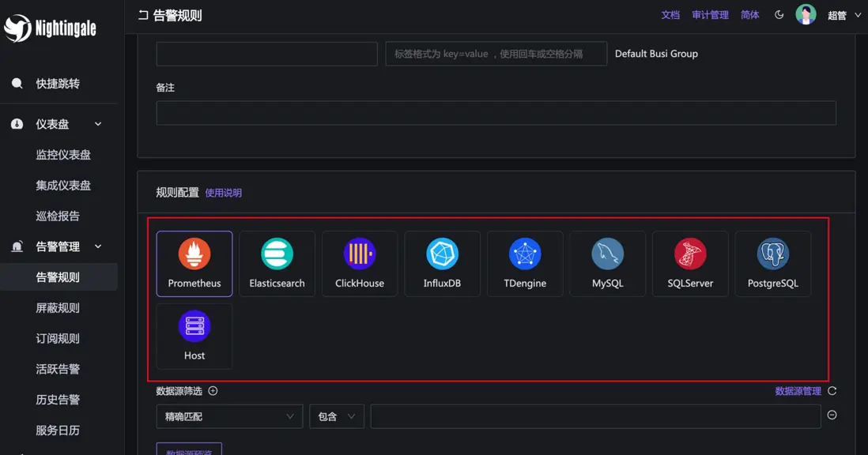Switch language via 简体
This screenshot has height=455, width=868.
pyautogui.click(x=749, y=15)
